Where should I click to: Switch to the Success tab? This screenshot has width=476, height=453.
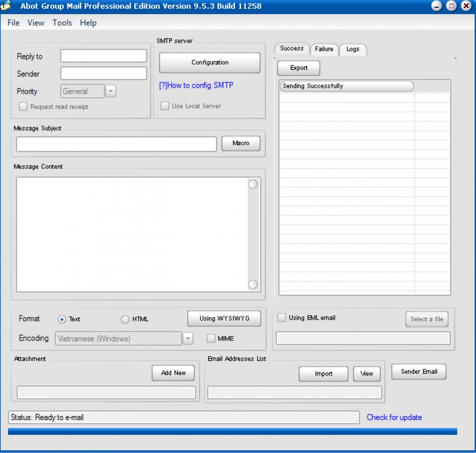pyautogui.click(x=292, y=49)
